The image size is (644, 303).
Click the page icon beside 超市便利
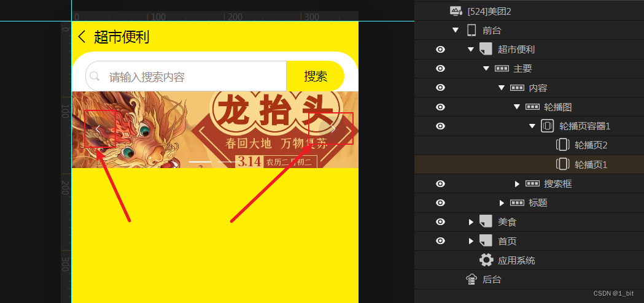[x=486, y=49]
